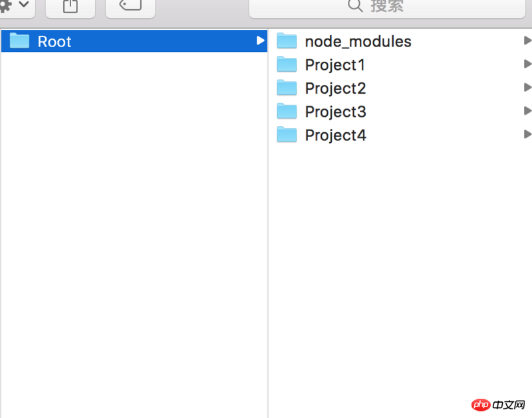Image resolution: width=532 pixels, height=418 pixels.
Task: Select the node_modules folder name
Action: point(358,42)
